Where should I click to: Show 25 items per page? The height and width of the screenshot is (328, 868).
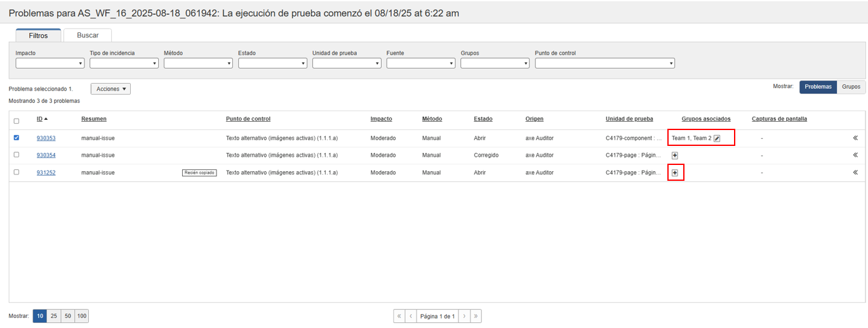point(54,316)
